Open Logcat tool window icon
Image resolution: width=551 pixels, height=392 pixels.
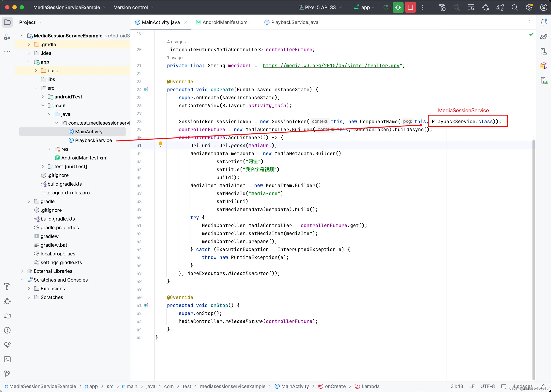click(x=7, y=316)
